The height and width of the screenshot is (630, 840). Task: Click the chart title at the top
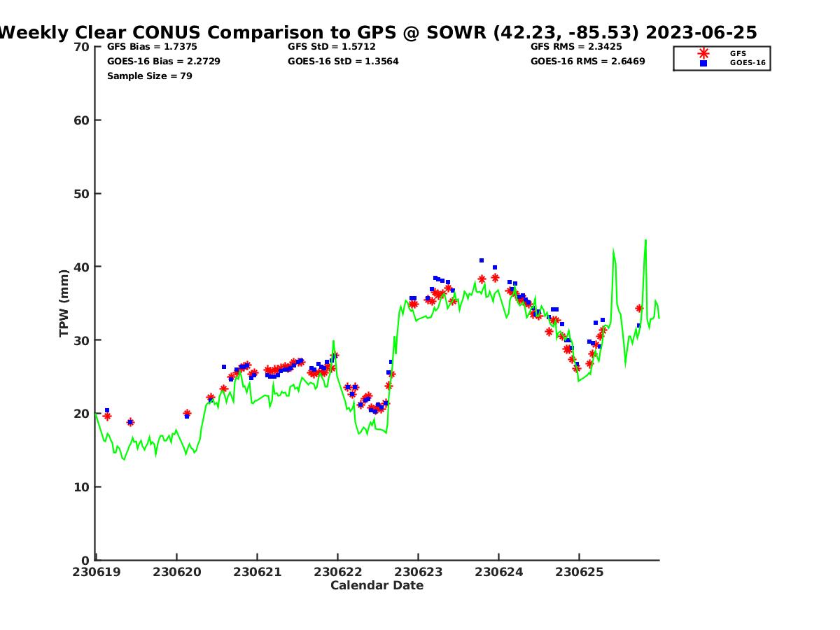tap(378, 32)
